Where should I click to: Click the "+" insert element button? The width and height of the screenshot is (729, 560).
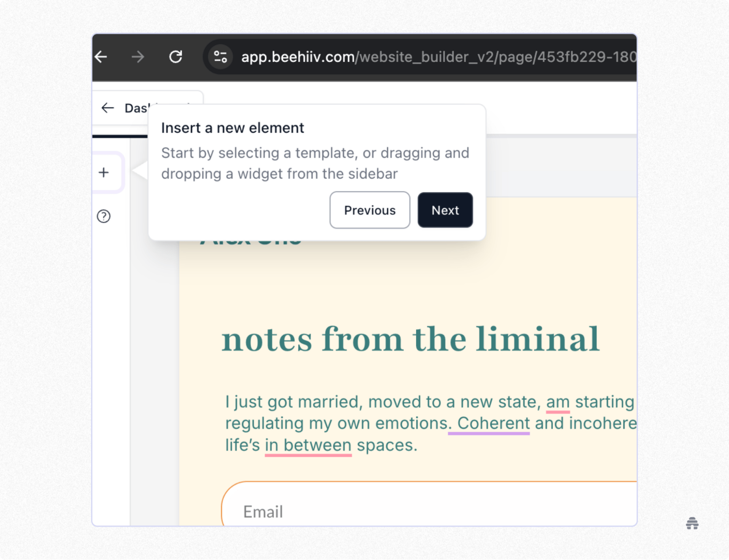(104, 172)
